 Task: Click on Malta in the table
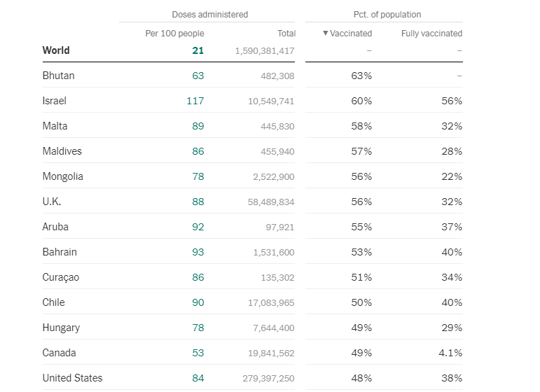click(55, 126)
